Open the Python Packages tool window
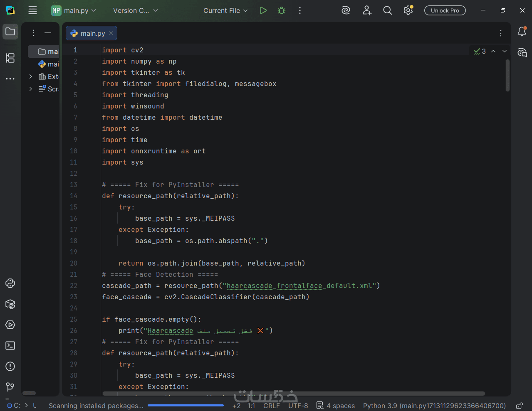The width and height of the screenshot is (532, 411). click(x=10, y=304)
